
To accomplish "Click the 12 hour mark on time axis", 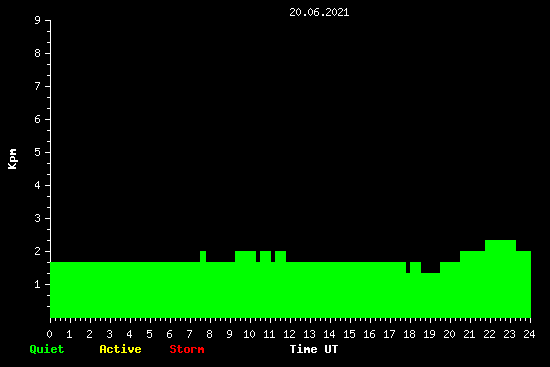I will click(x=289, y=334).
